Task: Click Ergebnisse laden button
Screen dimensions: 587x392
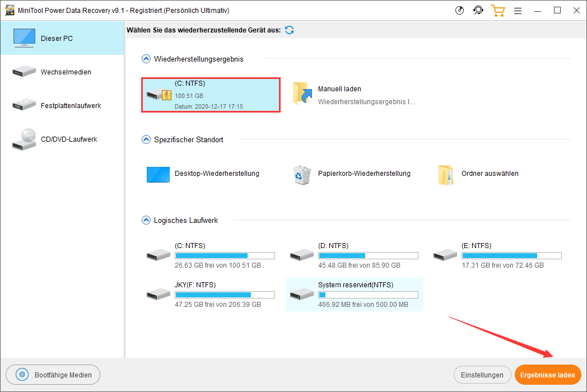Action: coord(548,375)
